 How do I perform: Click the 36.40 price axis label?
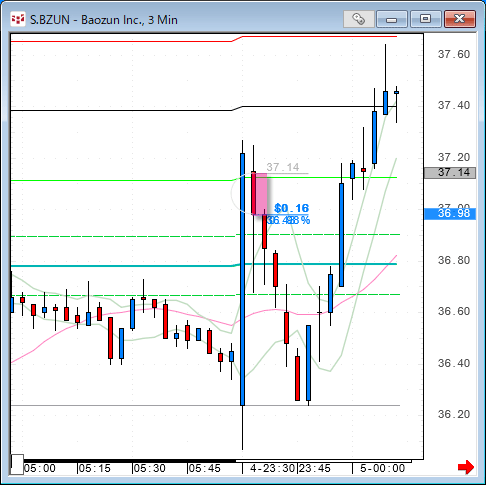click(454, 363)
